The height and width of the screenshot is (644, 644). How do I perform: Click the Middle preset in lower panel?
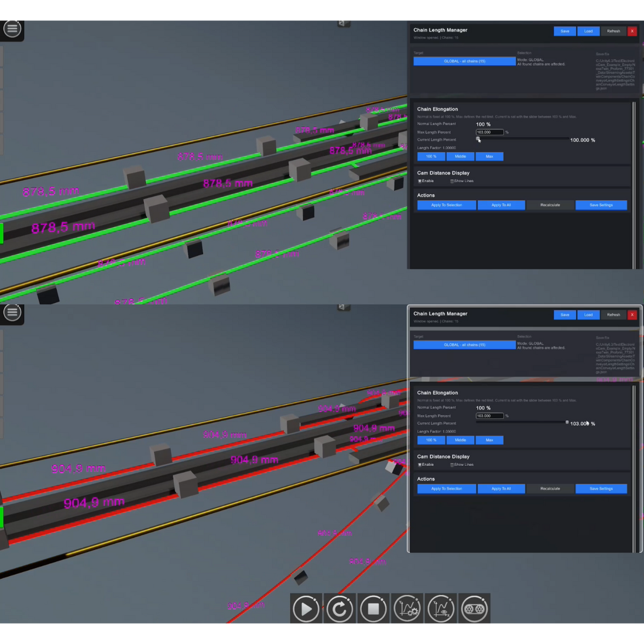click(460, 440)
